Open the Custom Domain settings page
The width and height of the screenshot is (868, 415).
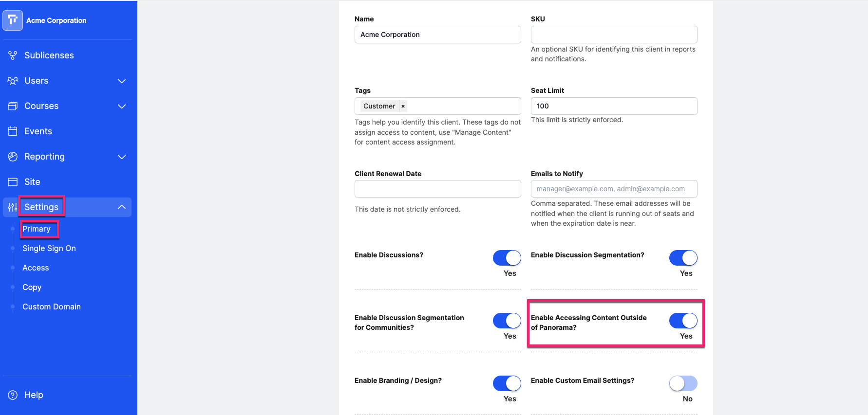(x=52, y=307)
